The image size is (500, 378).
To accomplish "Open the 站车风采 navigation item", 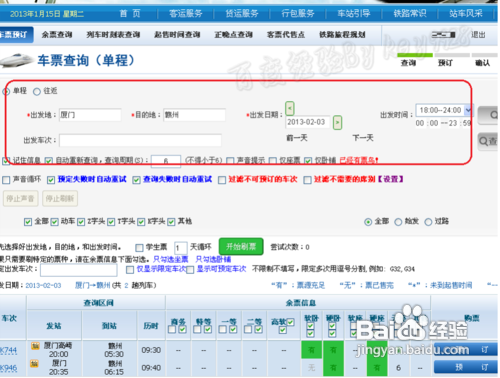I will pos(466,14).
